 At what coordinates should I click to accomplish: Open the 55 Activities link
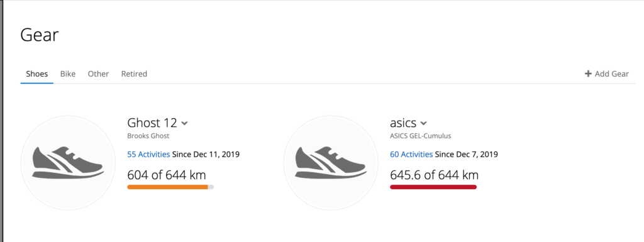[148, 155]
